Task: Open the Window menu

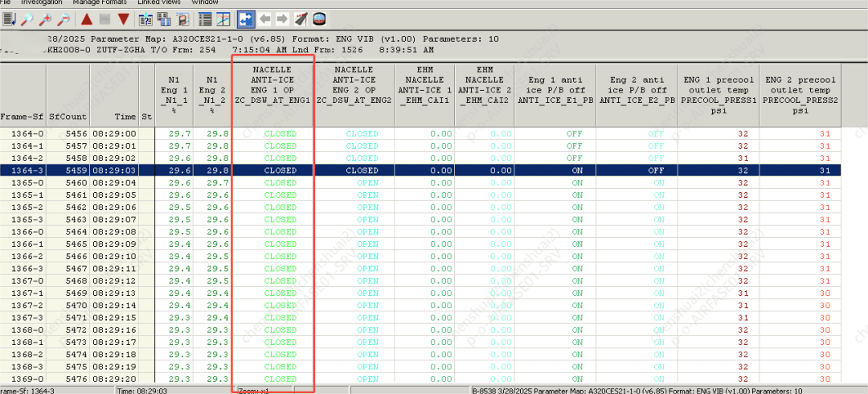Action: coord(205,3)
